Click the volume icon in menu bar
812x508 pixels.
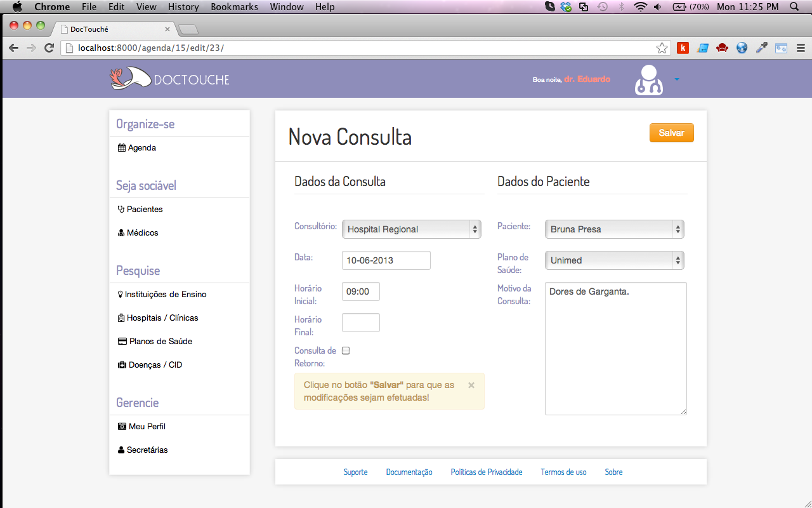point(658,7)
